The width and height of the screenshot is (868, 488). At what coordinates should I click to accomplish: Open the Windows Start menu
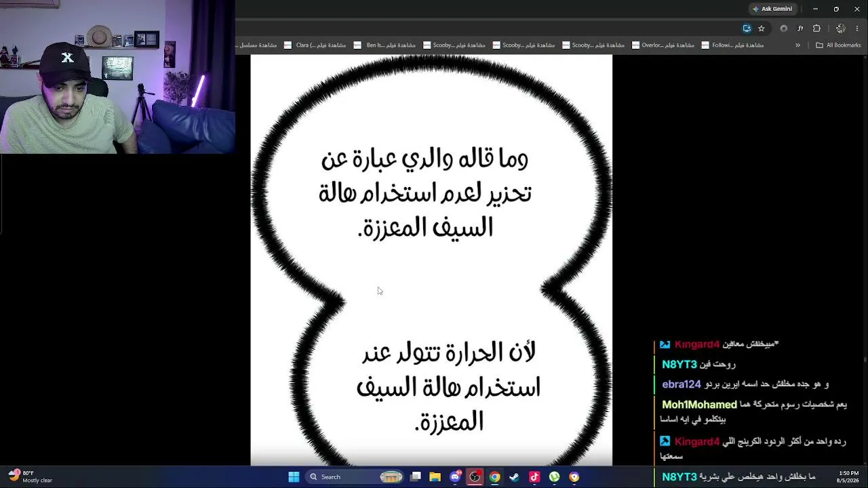pyautogui.click(x=294, y=477)
